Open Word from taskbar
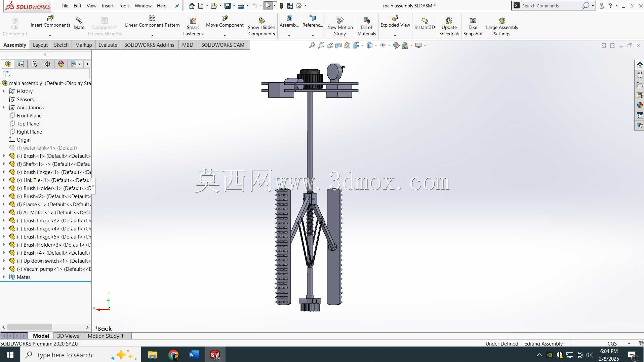Screen dimensions: 644x362 (194, 355)
